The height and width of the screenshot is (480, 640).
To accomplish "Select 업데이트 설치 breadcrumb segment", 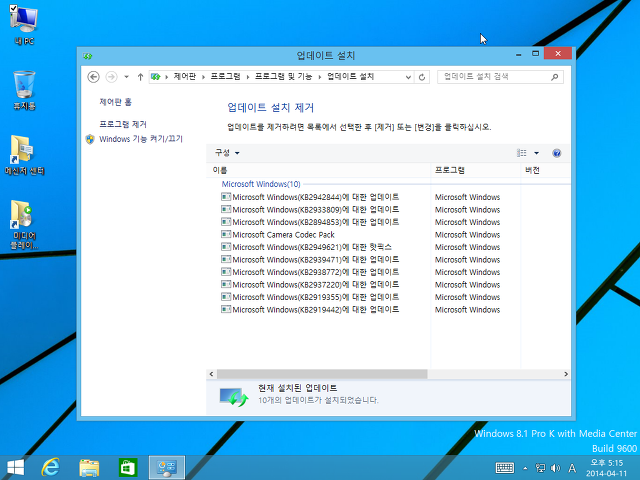I will pyautogui.click(x=350, y=76).
